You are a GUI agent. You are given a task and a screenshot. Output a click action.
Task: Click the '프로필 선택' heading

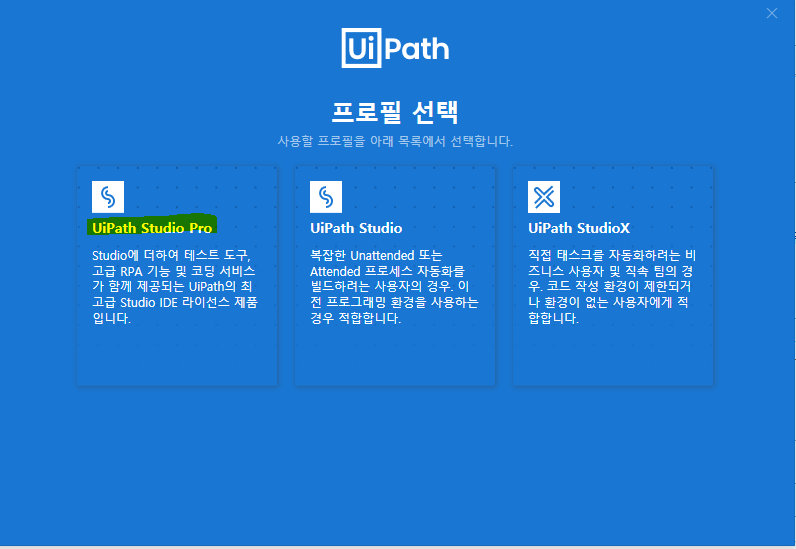395,112
